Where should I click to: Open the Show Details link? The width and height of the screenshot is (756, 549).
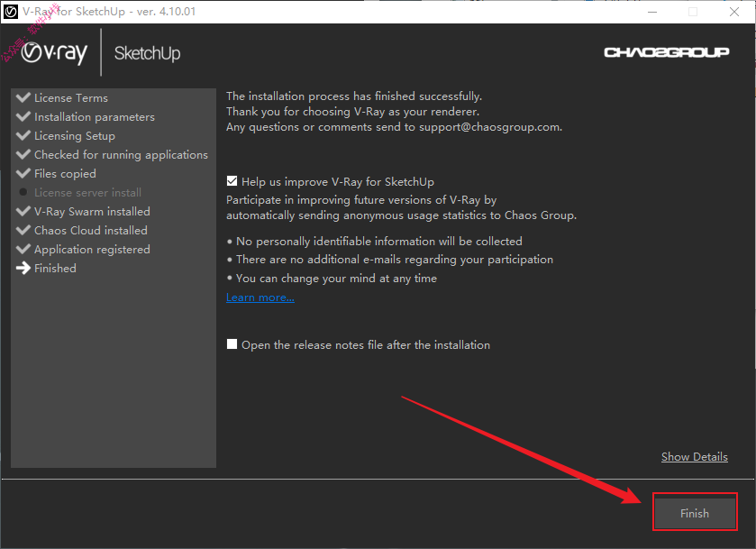point(695,457)
